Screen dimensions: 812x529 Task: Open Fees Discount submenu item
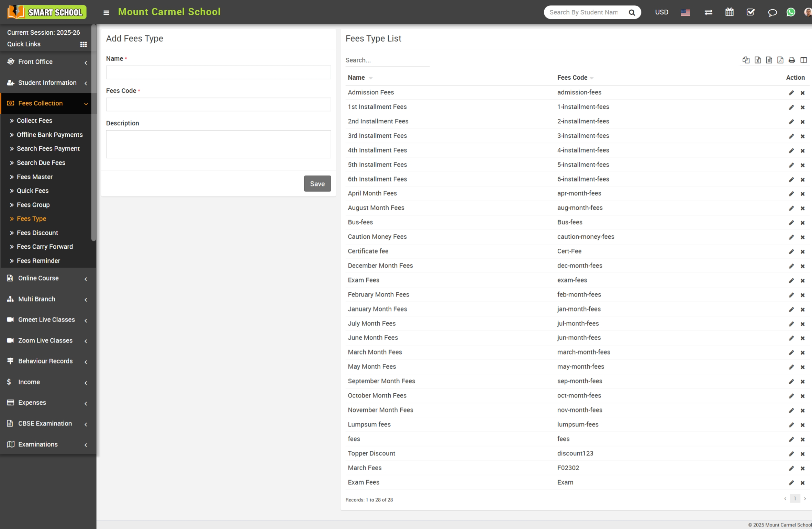[x=37, y=233]
